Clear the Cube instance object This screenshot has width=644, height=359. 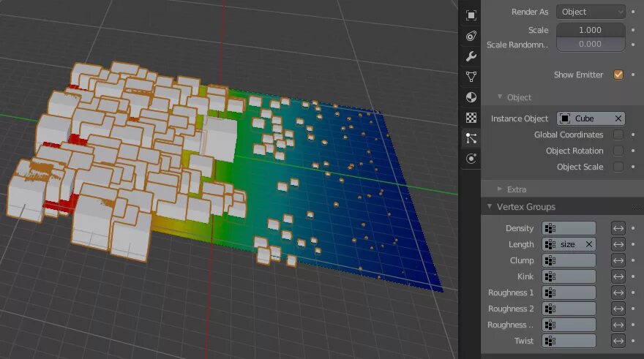coord(618,118)
